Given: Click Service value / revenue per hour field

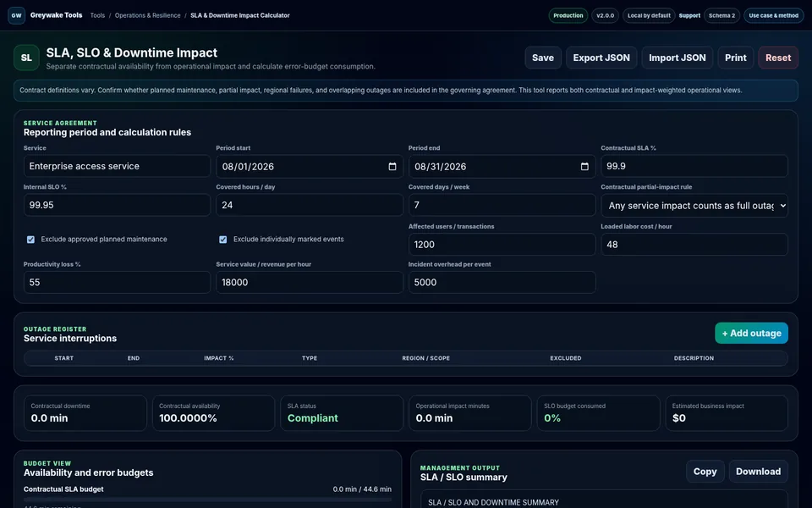Looking at the screenshot, I should pyautogui.click(x=310, y=283).
